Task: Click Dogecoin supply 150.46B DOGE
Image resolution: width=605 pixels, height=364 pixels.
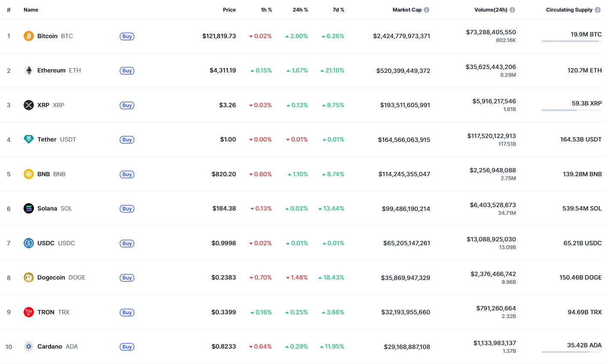Action: pyautogui.click(x=581, y=277)
